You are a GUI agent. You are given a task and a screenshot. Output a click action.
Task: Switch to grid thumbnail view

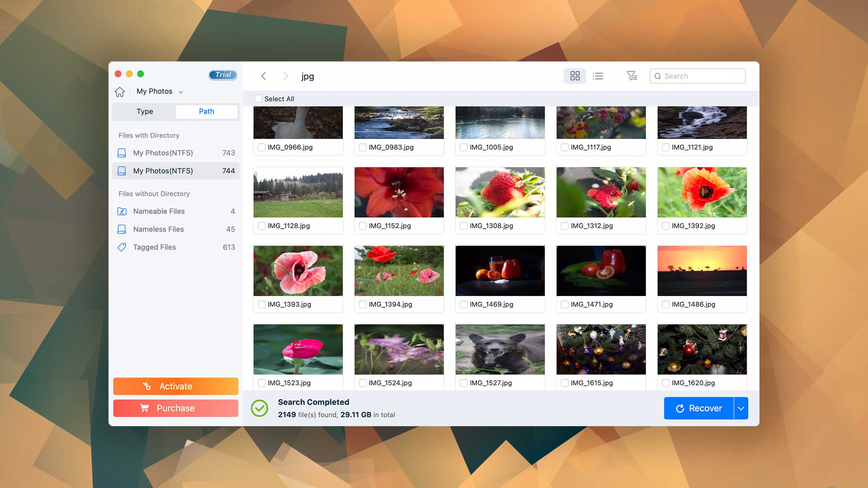click(x=575, y=76)
